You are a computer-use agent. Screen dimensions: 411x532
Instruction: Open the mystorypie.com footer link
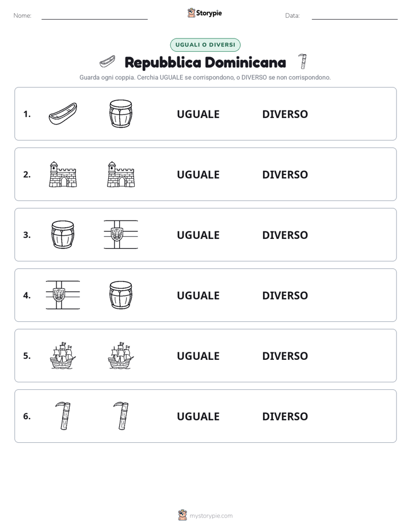point(211,516)
